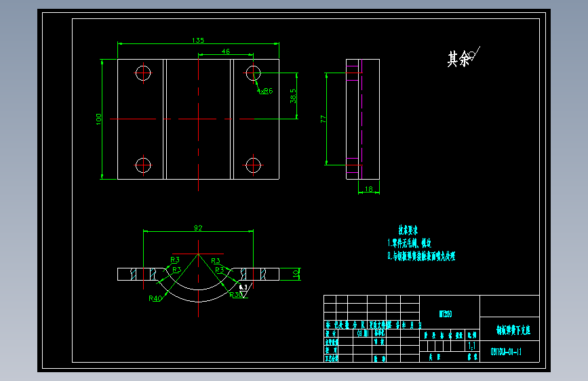The height and width of the screenshot is (381, 588).
Task: Select the 1:1 scale value
Action: (x=472, y=346)
